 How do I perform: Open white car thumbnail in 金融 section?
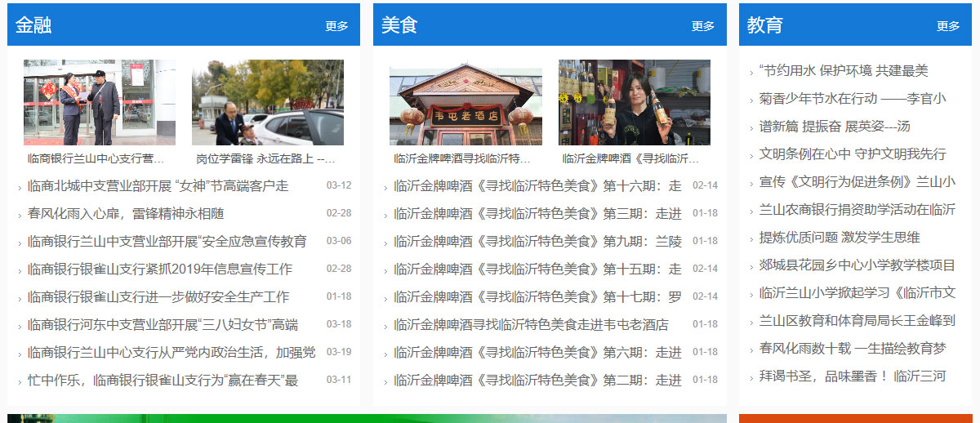[x=268, y=102]
